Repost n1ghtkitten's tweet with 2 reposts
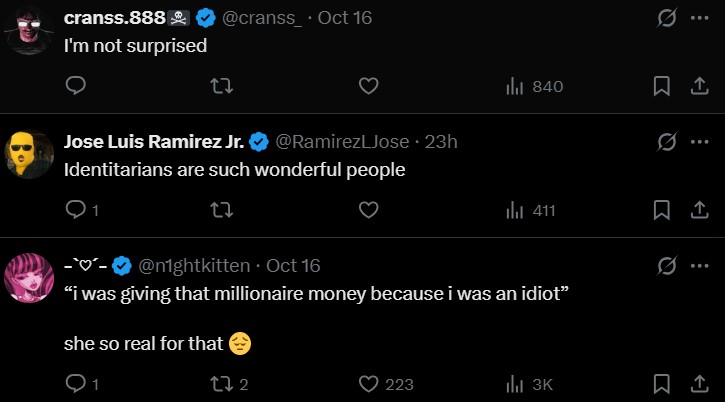Viewport: 725px width, 402px height. [x=223, y=384]
